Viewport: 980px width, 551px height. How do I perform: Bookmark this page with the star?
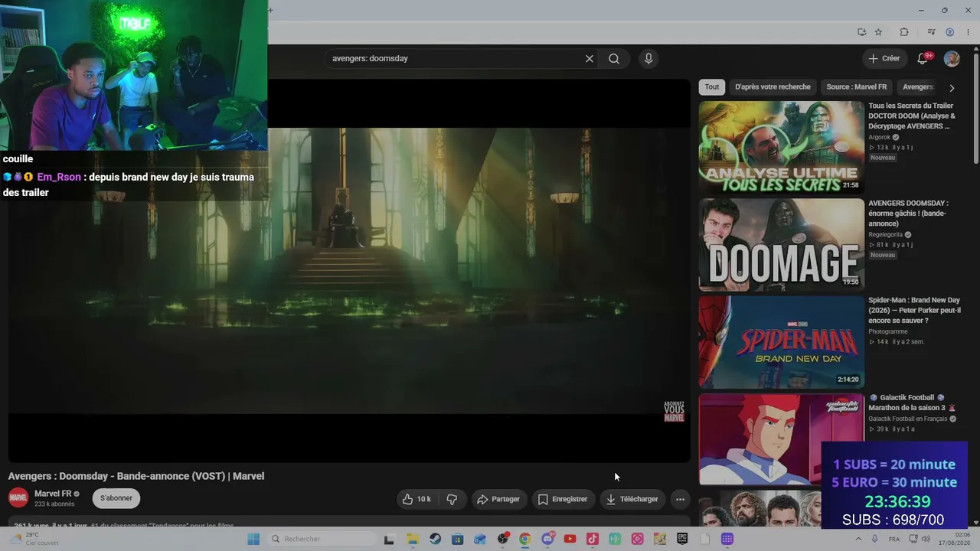pyautogui.click(x=878, y=32)
